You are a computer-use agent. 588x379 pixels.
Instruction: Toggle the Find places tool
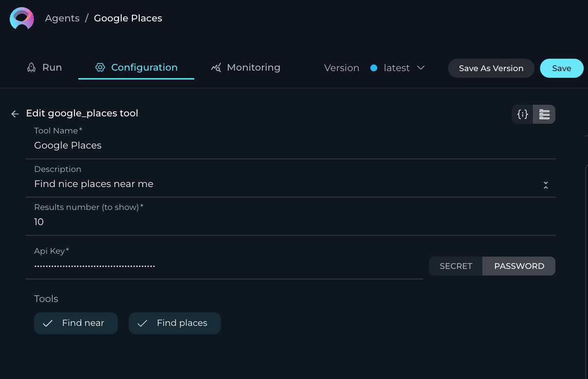[x=175, y=323]
